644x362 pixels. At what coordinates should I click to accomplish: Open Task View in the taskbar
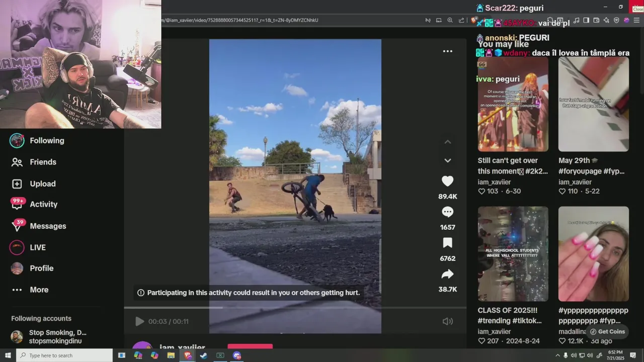122,355
